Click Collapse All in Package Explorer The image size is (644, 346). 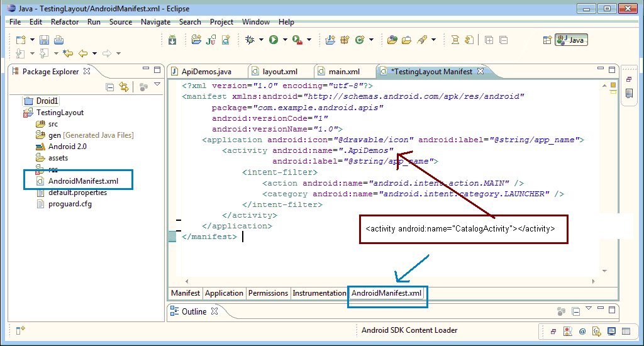(109, 87)
